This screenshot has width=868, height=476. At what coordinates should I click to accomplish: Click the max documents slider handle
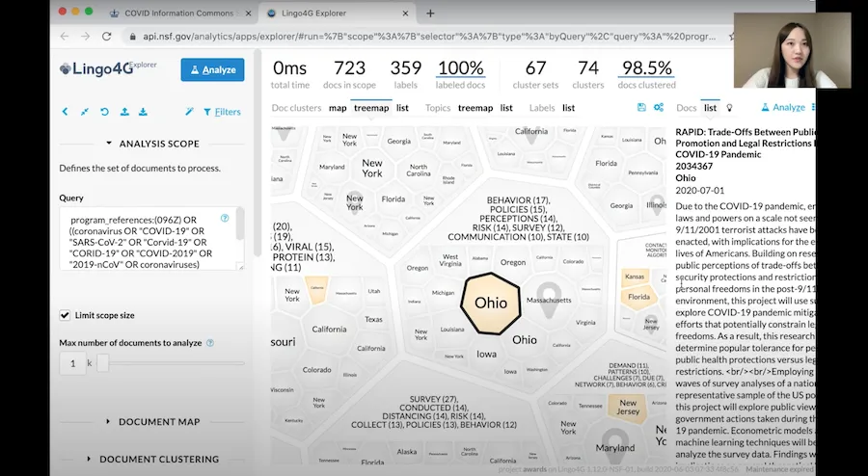tap(103, 363)
